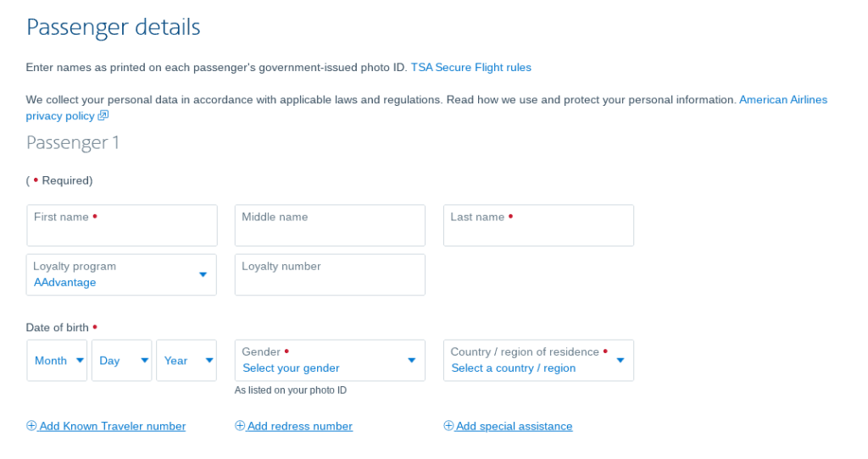
Task: Expand the Gender selection dropdown
Action: coord(330,361)
